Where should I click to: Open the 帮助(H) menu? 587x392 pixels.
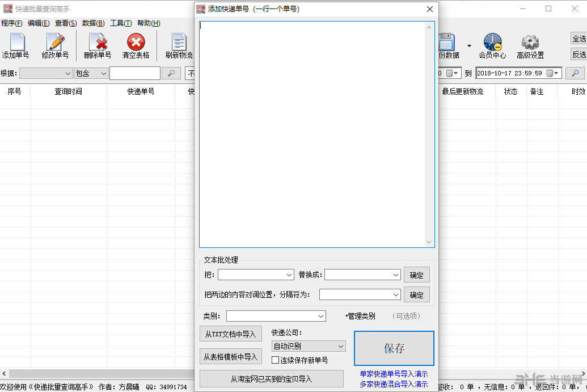[x=149, y=23]
